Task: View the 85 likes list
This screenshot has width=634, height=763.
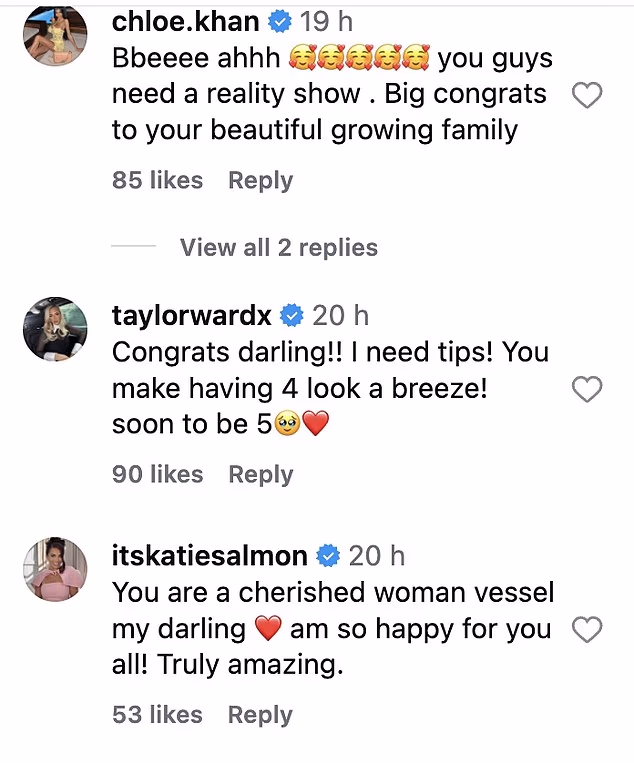Action: pyautogui.click(x=157, y=181)
